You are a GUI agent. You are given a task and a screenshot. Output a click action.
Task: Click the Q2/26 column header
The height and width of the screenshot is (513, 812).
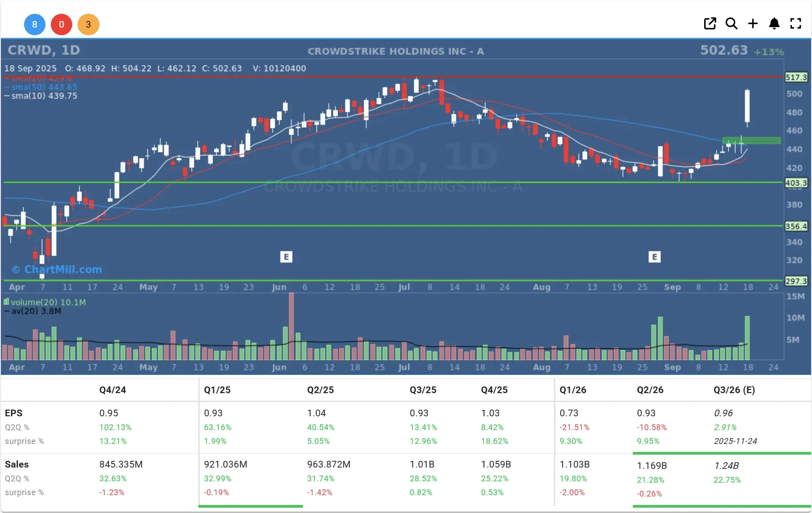[x=650, y=390]
